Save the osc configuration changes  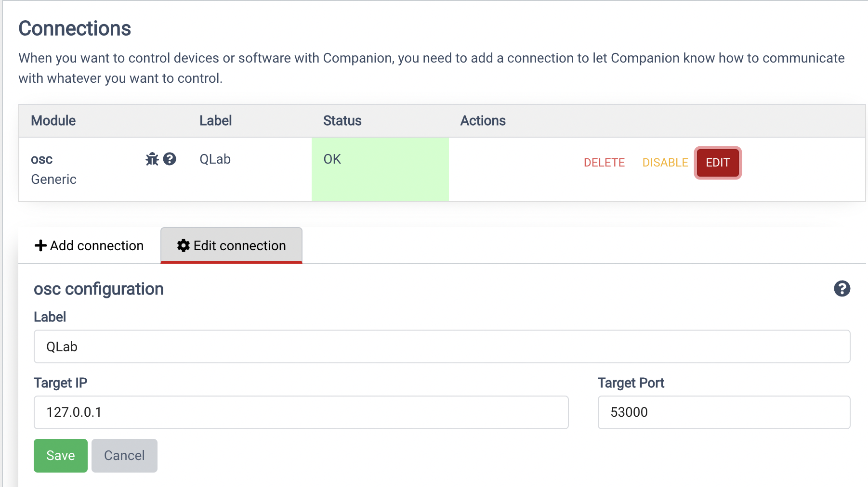coord(60,455)
